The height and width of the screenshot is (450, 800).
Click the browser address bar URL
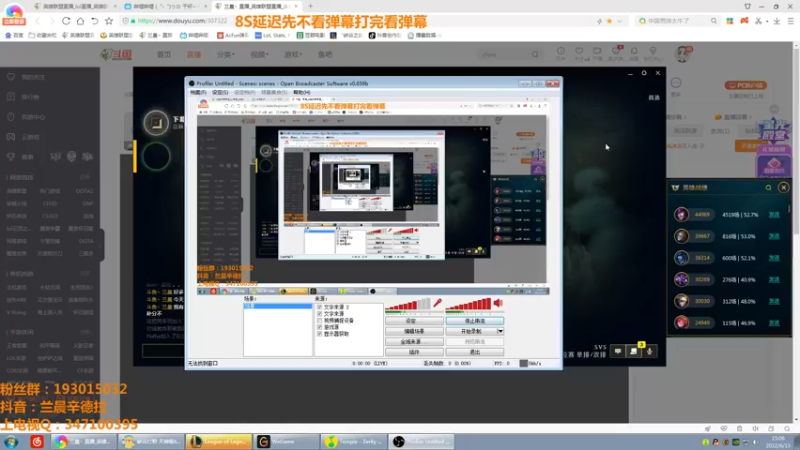point(182,21)
